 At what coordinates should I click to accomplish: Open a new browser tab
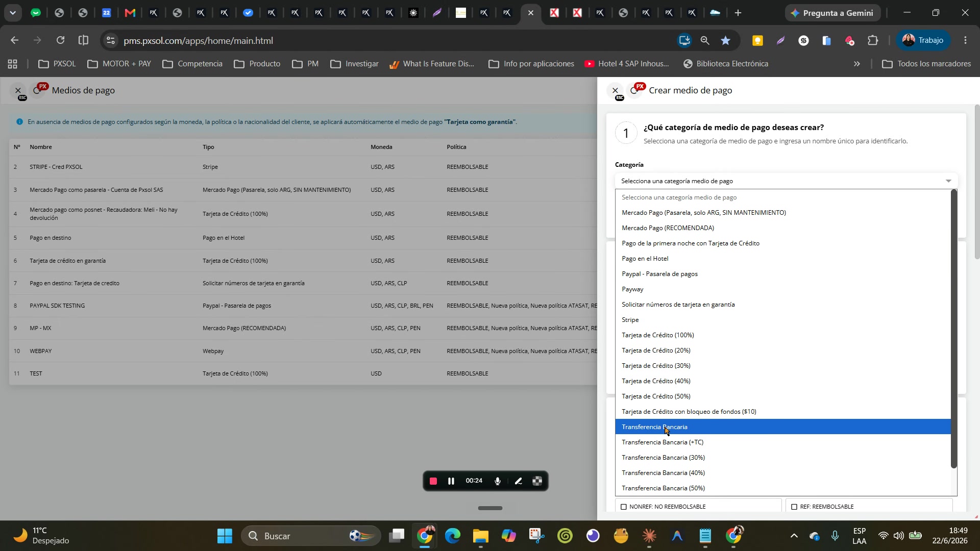pos(738,13)
